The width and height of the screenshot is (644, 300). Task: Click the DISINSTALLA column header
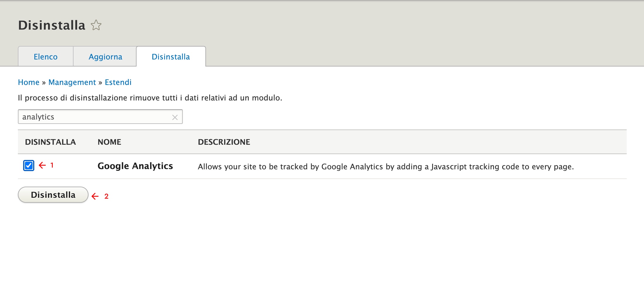pyautogui.click(x=50, y=142)
